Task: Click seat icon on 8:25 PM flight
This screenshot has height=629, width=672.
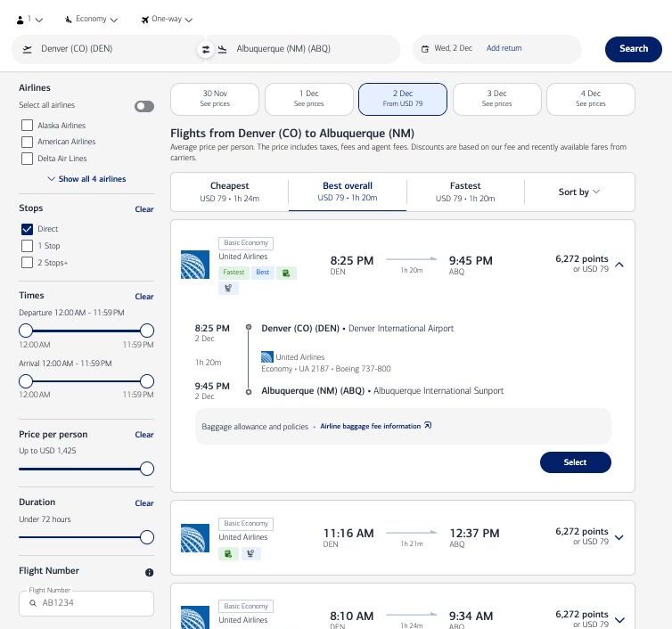Action: click(228, 288)
